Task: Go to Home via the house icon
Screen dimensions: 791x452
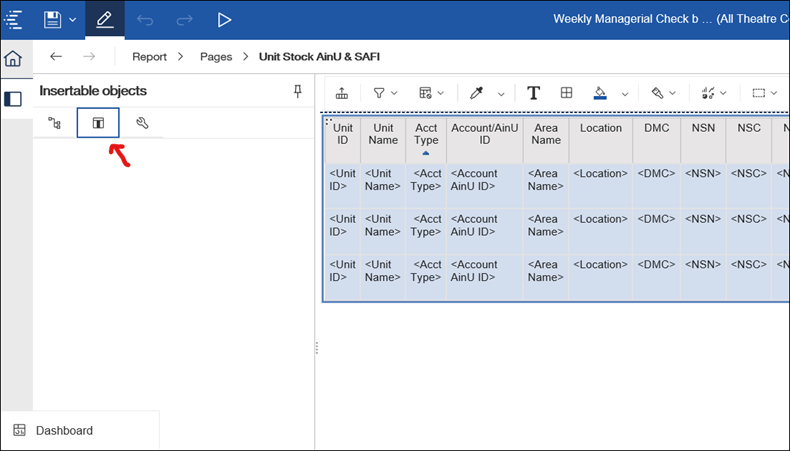Action: point(13,59)
